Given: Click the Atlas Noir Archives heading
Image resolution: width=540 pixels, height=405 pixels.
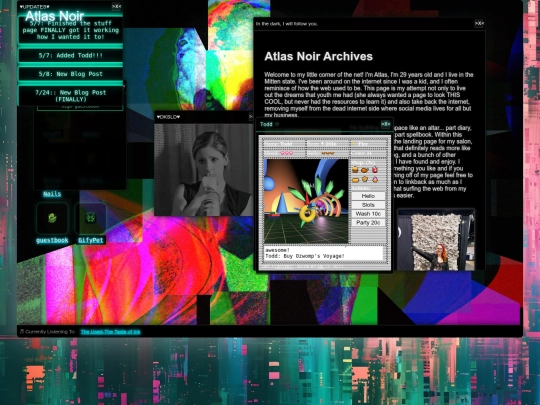Looking at the screenshot, I should 318,56.
